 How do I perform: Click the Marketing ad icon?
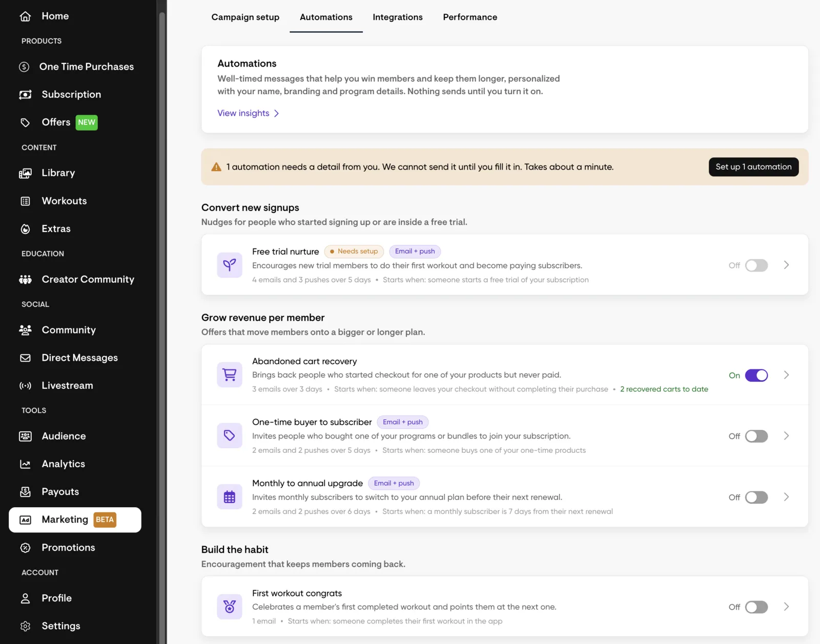coord(25,520)
